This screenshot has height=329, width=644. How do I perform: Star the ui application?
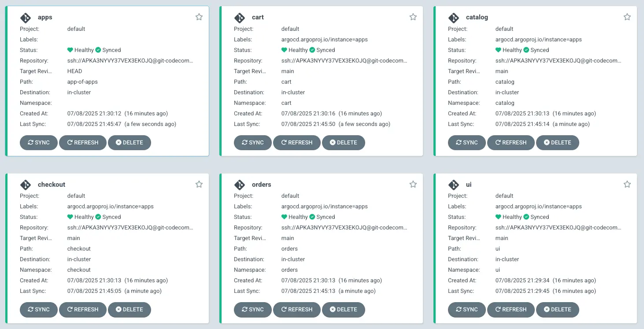pyautogui.click(x=627, y=184)
